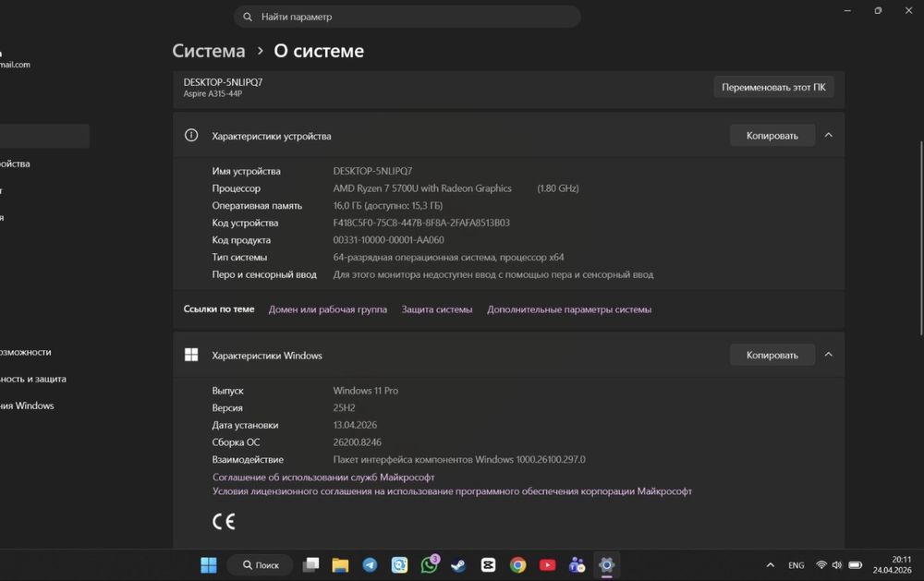Click the Aspire A315-44P model text
This screenshot has height=581, width=924.
[x=213, y=93]
